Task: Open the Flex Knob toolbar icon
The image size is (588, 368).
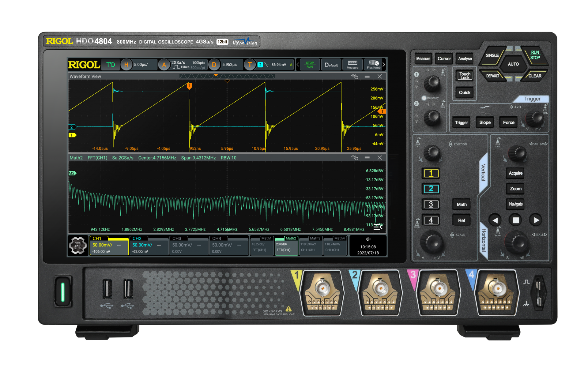Action: coord(374,65)
